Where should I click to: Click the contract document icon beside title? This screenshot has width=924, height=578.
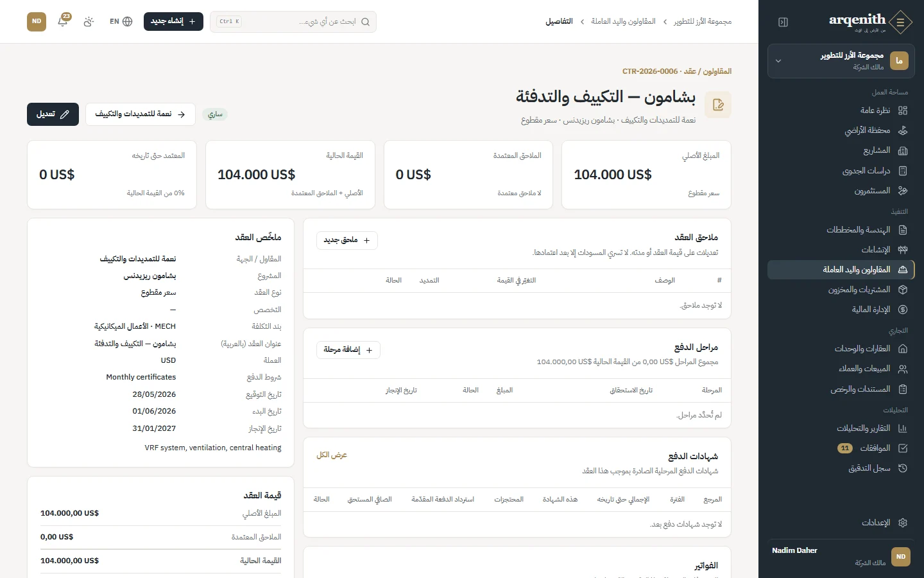click(718, 105)
